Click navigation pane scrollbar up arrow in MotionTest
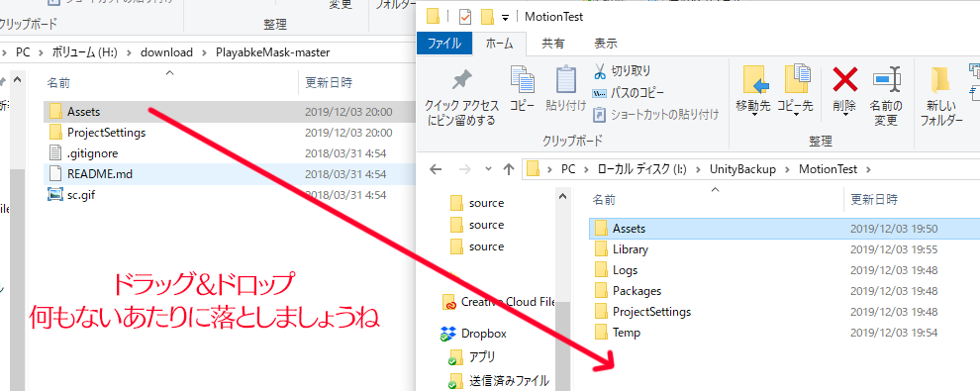Screen dimensions: 980x391 click(x=562, y=196)
